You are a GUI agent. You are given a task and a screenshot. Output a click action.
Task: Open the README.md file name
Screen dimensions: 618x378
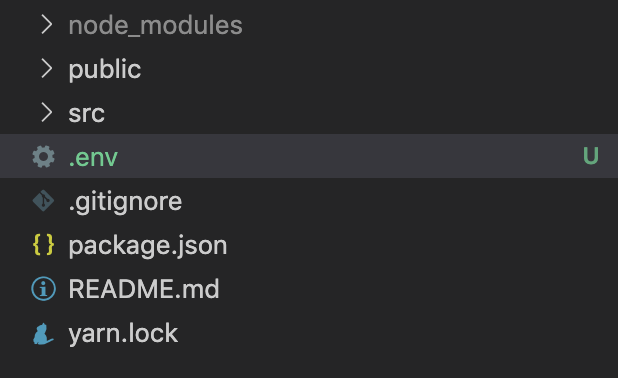[144, 289]
